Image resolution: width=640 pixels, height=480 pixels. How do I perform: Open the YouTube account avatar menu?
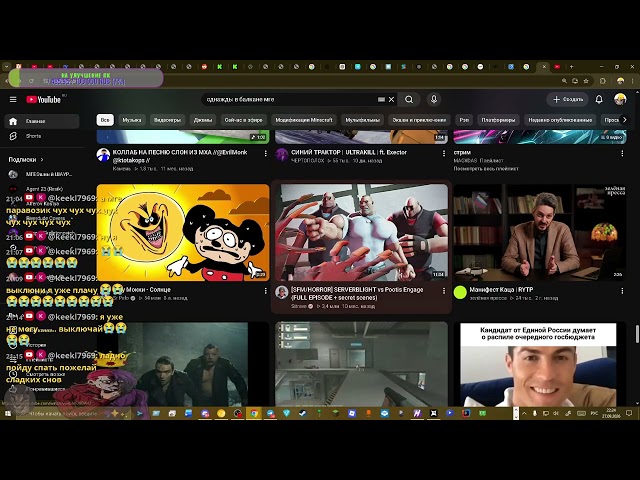pyautogui.click(x=620, y=99)
